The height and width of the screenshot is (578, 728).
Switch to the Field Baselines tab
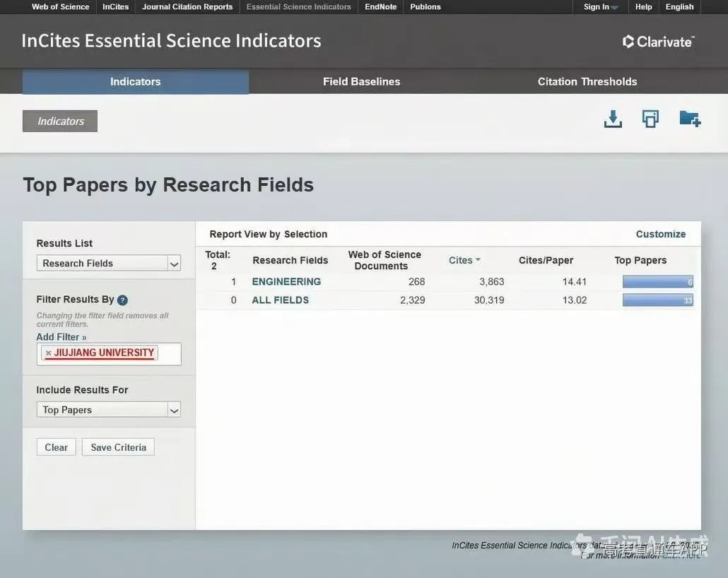point(361,82)
